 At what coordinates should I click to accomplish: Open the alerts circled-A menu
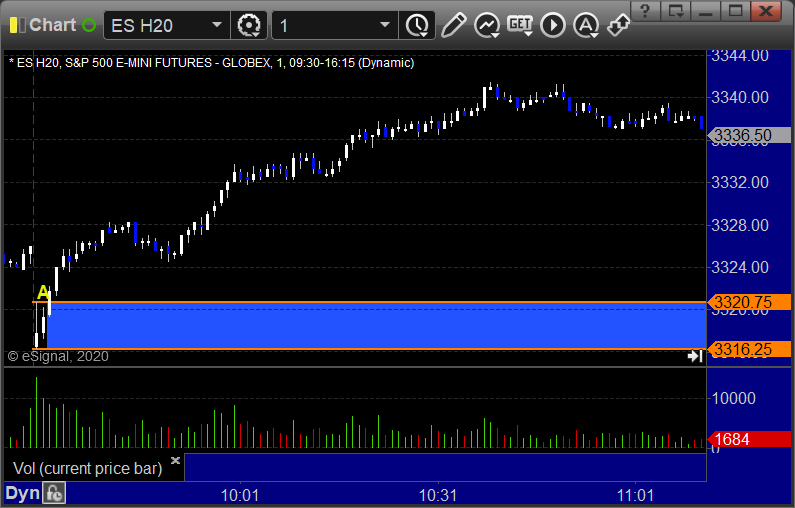pyautogui.click(x=586, y=25)
